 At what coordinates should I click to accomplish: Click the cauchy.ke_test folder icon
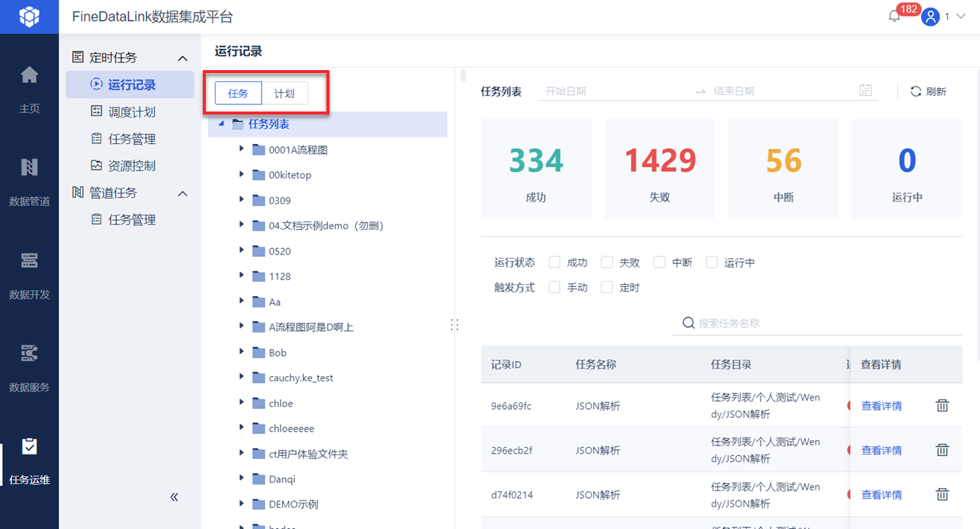click(259, 378)
